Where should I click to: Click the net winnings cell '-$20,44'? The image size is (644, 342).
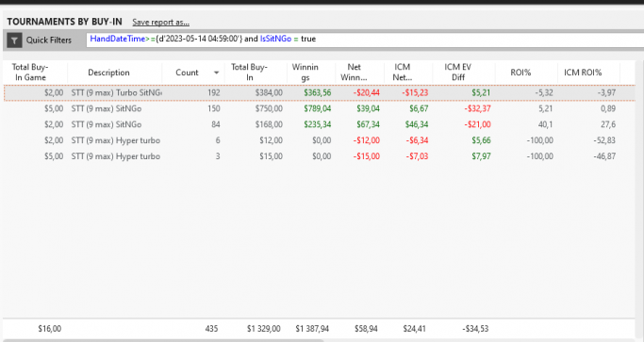(x=367, y=92)
